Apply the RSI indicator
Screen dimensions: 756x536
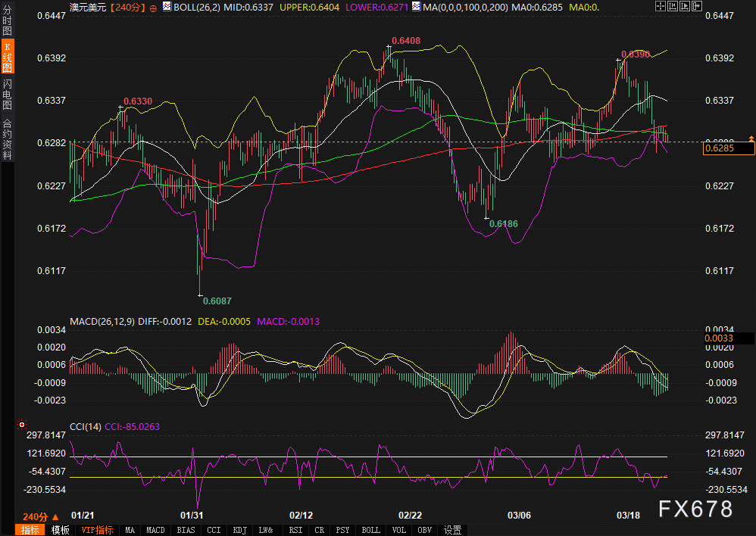[x=295, y=530]
